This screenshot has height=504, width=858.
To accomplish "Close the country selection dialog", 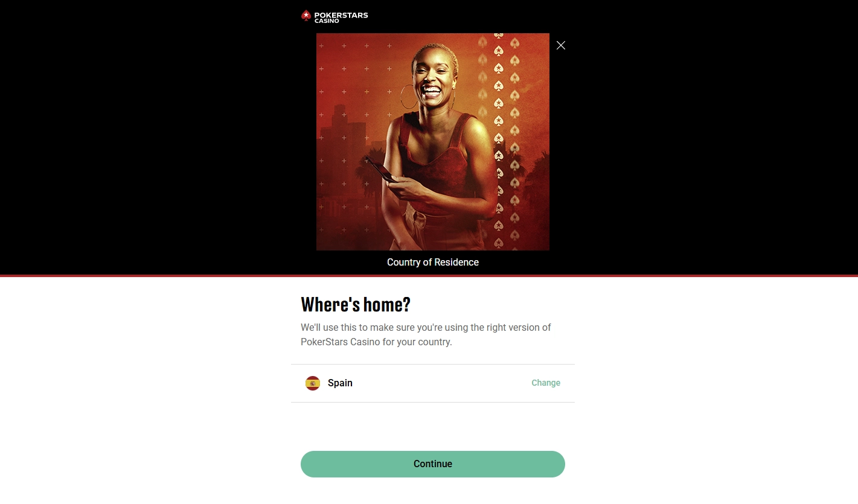I will 561,45.
